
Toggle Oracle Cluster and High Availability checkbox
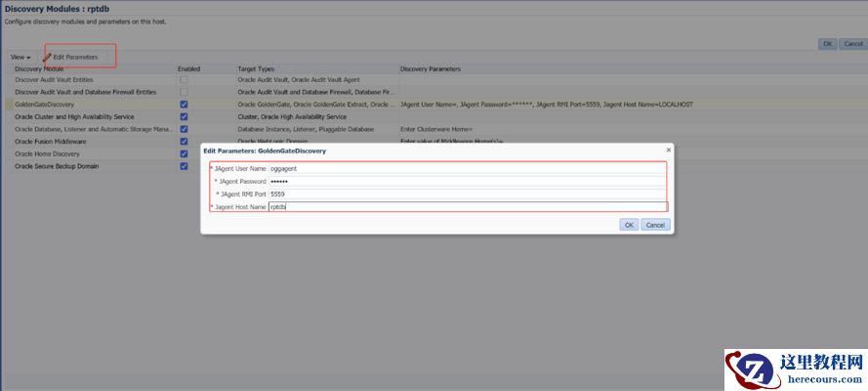tap(184, 117)
